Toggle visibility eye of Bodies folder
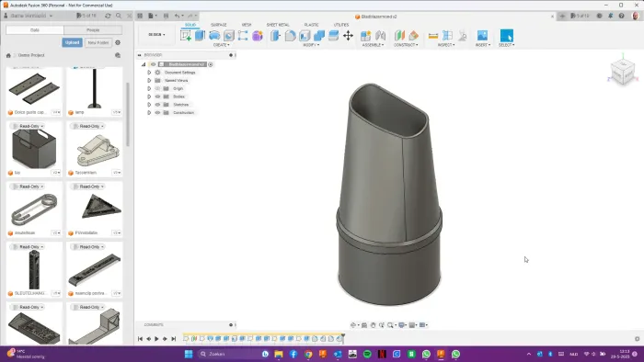The height and width of the screenshot is (362, 644). [x=157, y=96]
